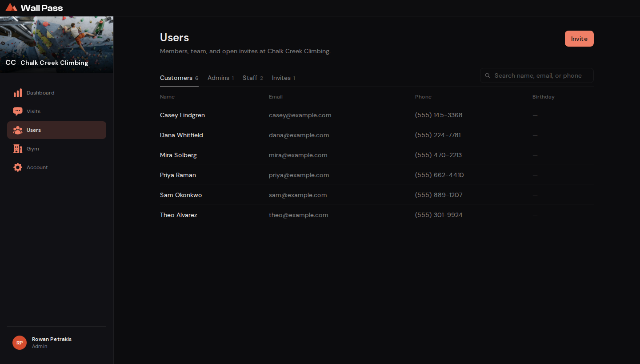Click the magnifier icon in the search box
Screen dimensions: 640x364
[x=488, y=75]
